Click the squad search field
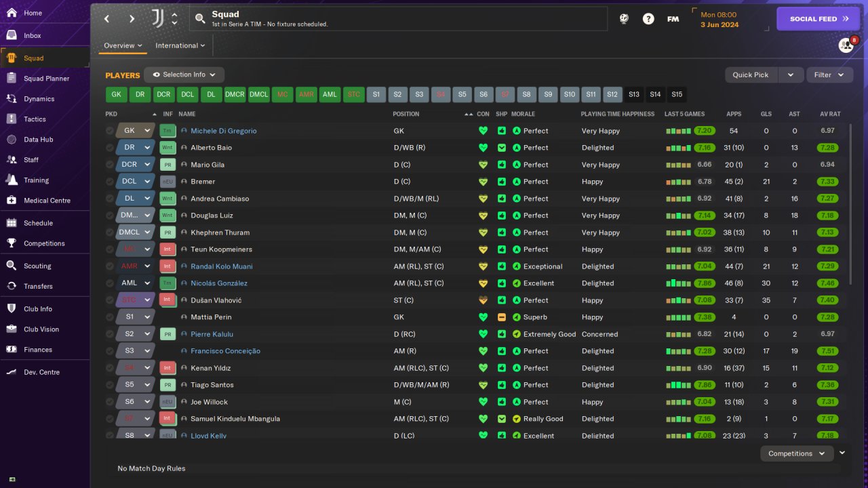This screenshot has width=868, height=488. click(398, 19)
